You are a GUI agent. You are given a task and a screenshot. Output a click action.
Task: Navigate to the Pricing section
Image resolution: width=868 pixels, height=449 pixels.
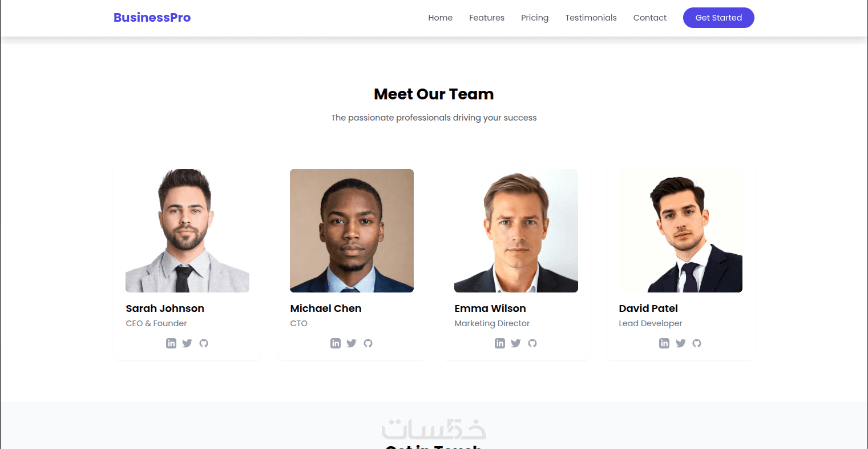[535, 18]
